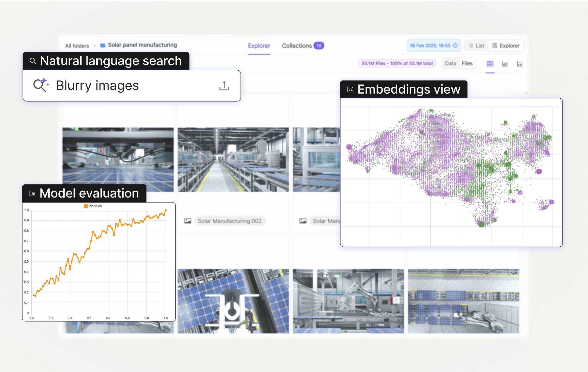Select the Explorer view mode toggle
588x372 pixels.
pos(506,46)
